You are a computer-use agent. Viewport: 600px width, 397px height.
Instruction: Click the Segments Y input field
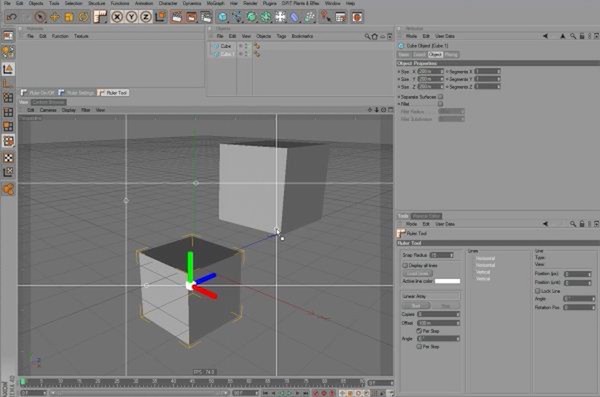(x=487, y=79)
